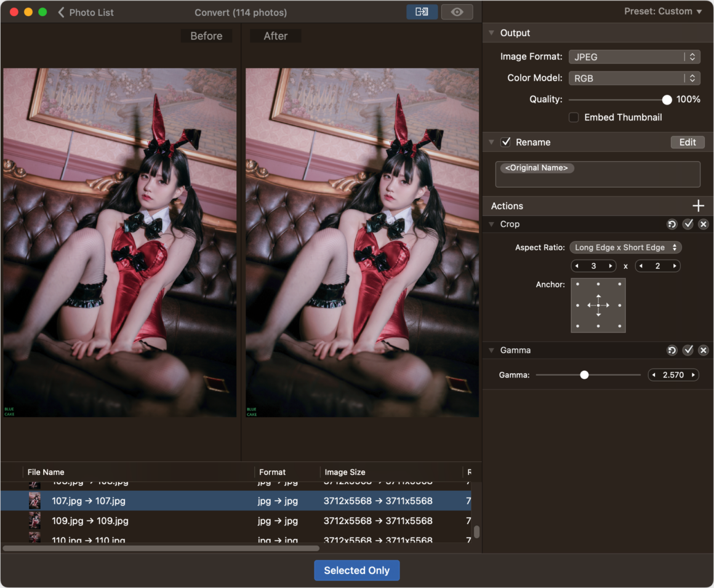Remove the Crop action

[703, 224]
